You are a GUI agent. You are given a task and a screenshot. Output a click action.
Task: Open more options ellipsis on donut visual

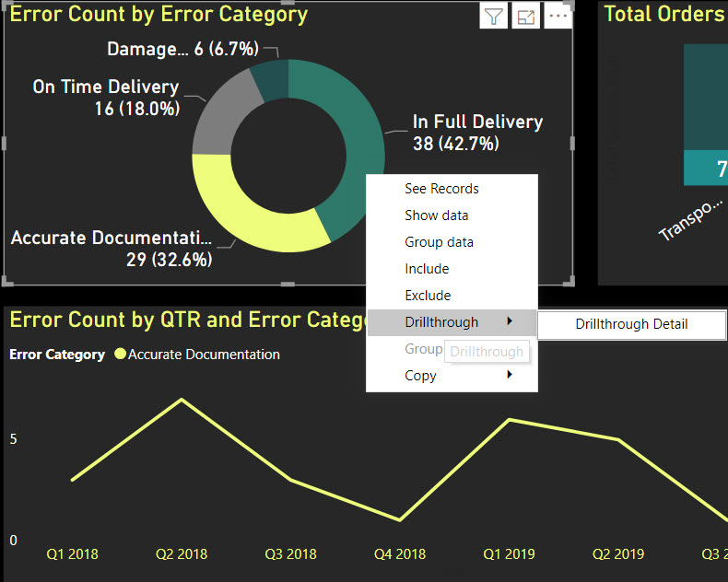click(558, 16)
